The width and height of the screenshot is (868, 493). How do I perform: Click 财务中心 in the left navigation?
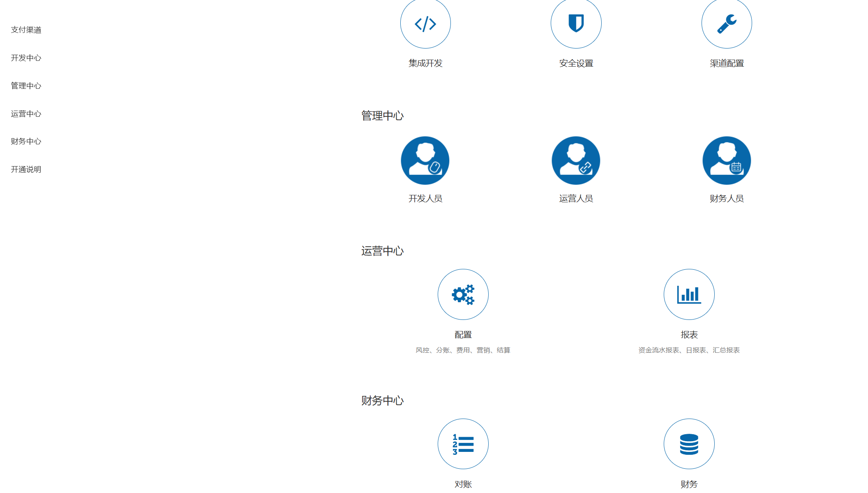coord(25,141)
